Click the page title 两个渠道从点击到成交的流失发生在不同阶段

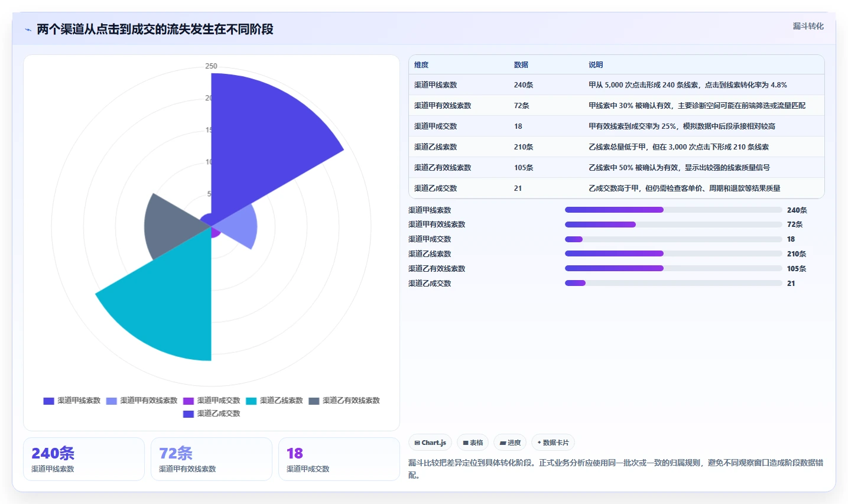tap(155, 30)
